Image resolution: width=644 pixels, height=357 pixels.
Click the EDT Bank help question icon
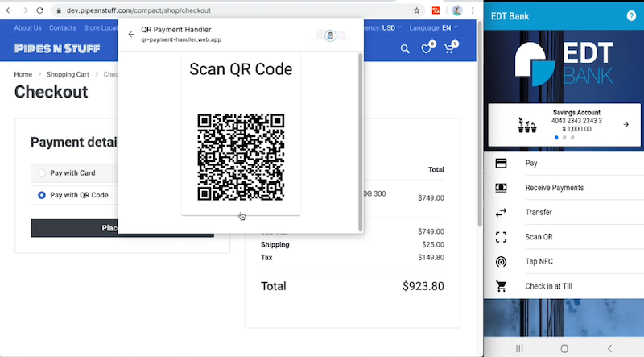tap(631, 16)
